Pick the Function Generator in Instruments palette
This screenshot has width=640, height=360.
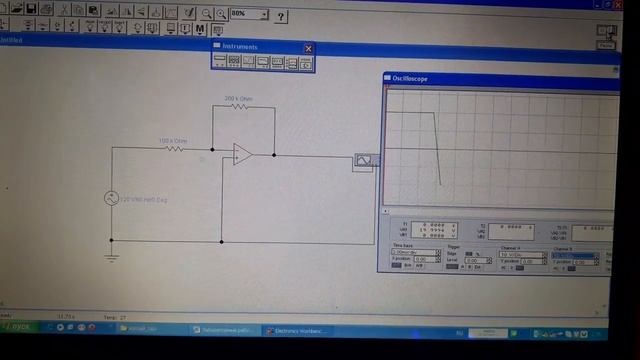coord(234,61)
